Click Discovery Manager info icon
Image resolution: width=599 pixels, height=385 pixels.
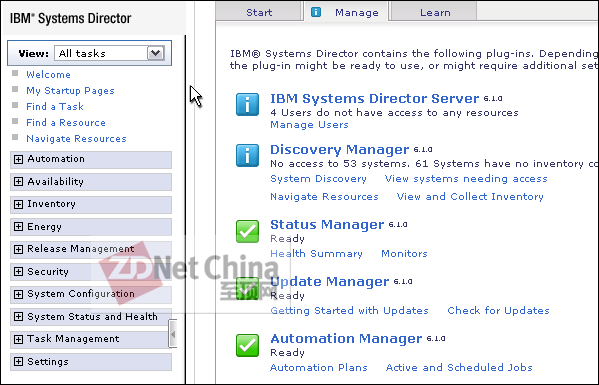point(247,155)
